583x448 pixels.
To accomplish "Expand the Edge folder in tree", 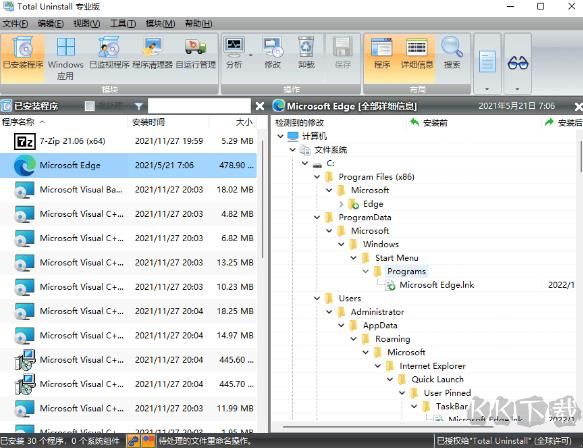I will [x=341, y=204].
